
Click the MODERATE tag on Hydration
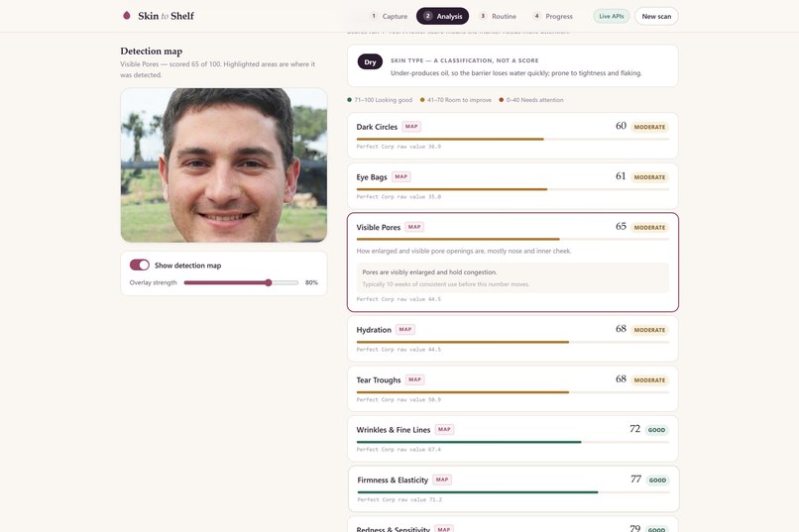coord(649,330)
